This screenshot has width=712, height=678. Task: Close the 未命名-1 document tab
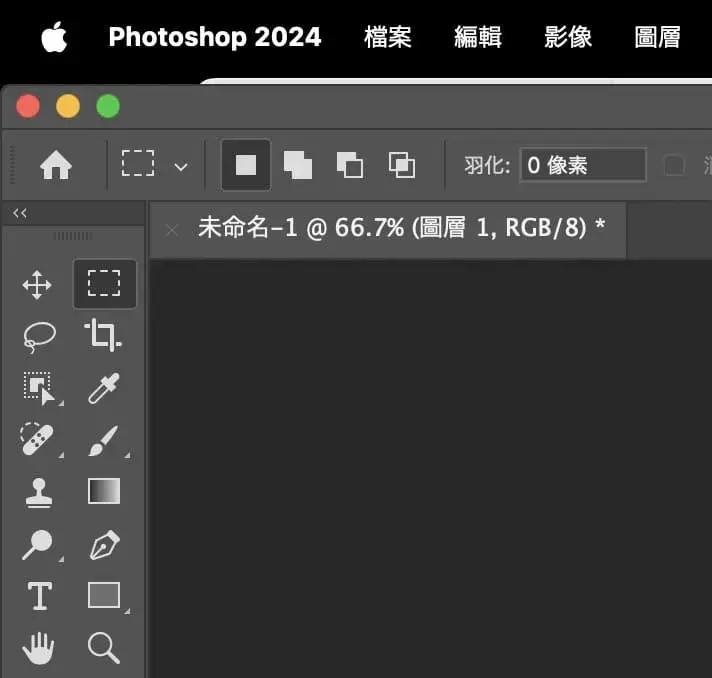click(x=172, y=230)
